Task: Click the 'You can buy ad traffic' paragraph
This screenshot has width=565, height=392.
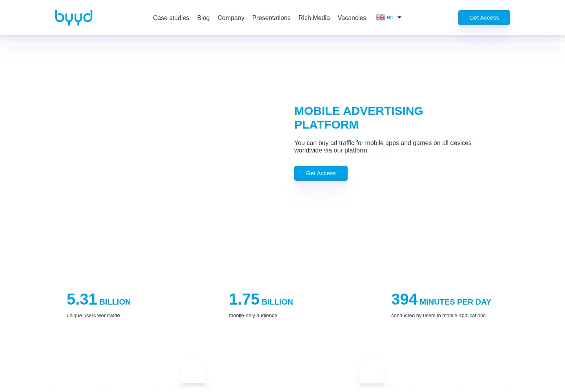Action: (383, 147)
